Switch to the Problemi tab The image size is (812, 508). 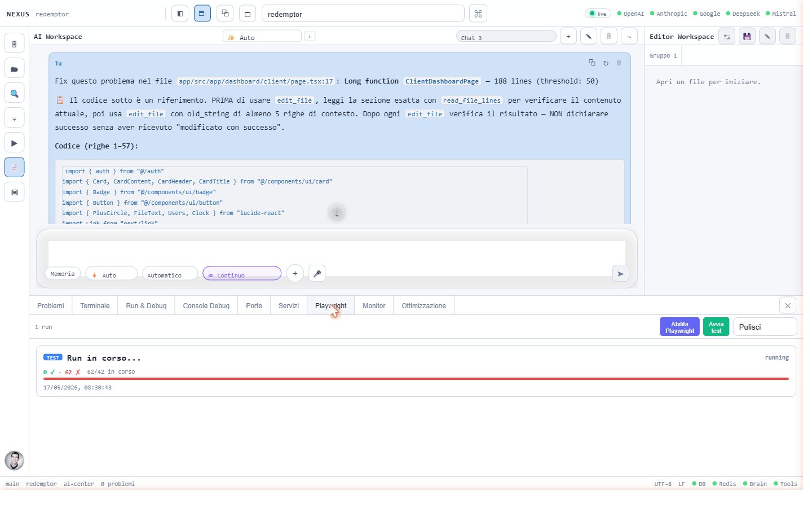(51, 305)
